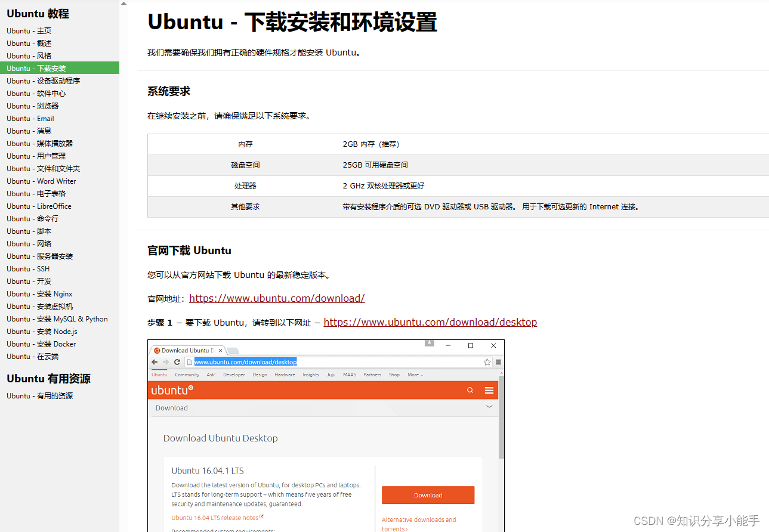Select Partners in the Ubuntu top nav
This screenshot has height=532, width=769.
tap(372, 375)
